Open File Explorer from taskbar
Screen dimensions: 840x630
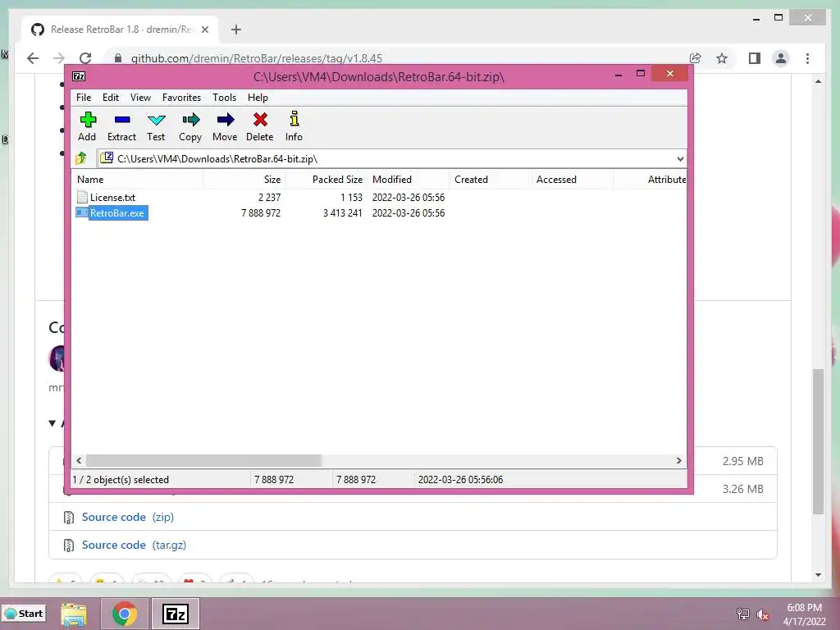coord(73,614)
